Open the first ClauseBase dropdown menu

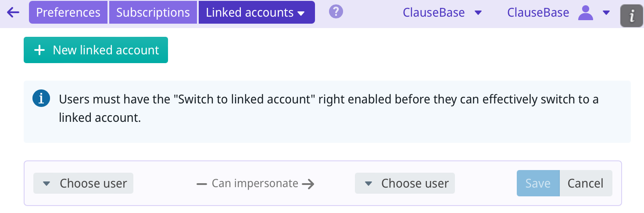coord(442,12)
